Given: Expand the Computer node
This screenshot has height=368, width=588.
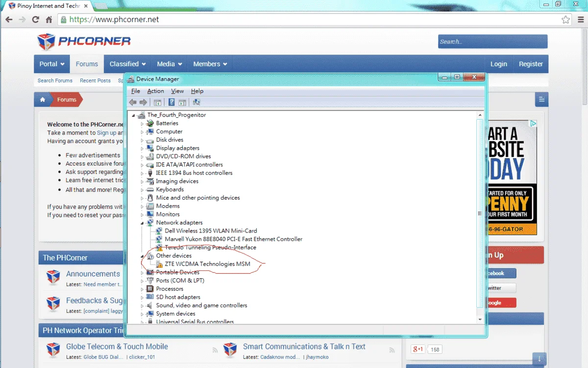Looking at the screenshot, I should click(143, 132).
